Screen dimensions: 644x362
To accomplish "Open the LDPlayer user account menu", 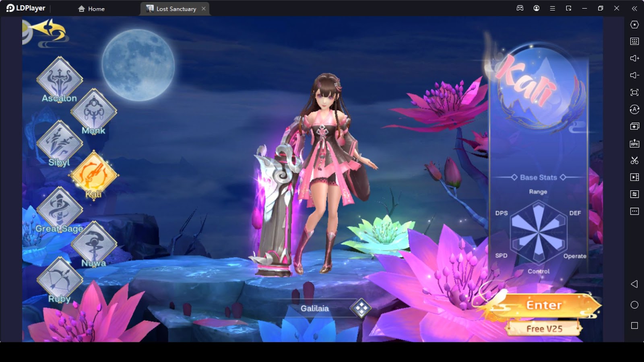I will click(x=537, y=8).
